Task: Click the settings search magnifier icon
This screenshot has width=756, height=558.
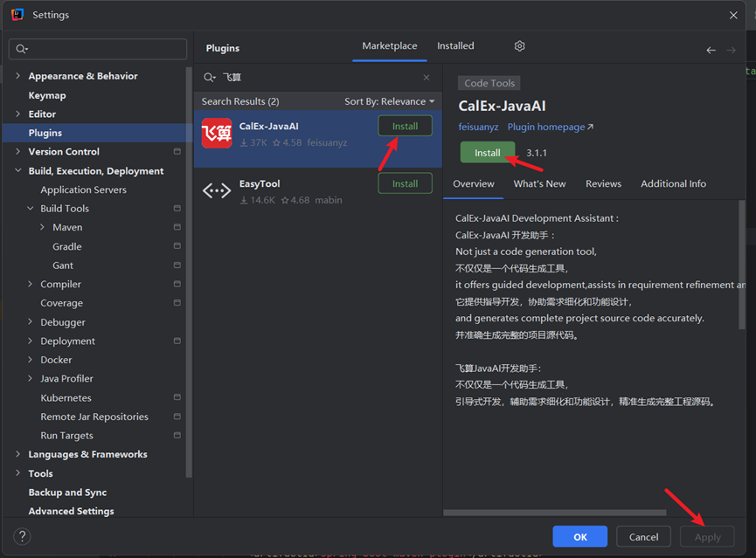Action: 22,49
